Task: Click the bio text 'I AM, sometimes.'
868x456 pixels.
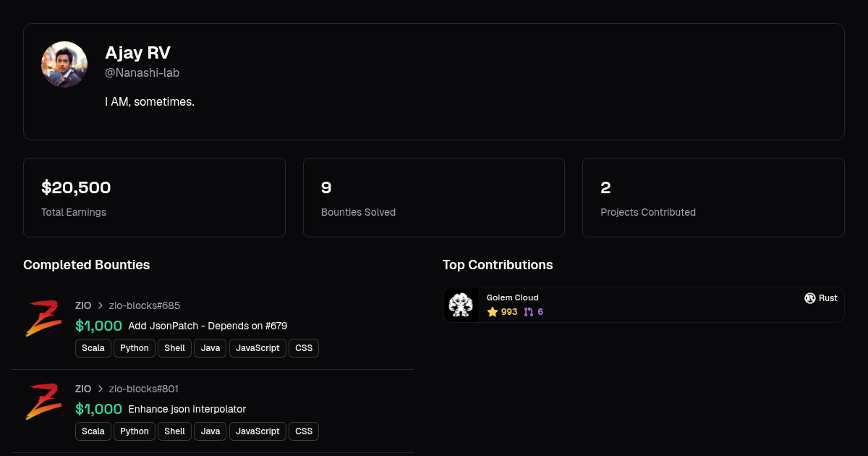Action: (150, 101)
